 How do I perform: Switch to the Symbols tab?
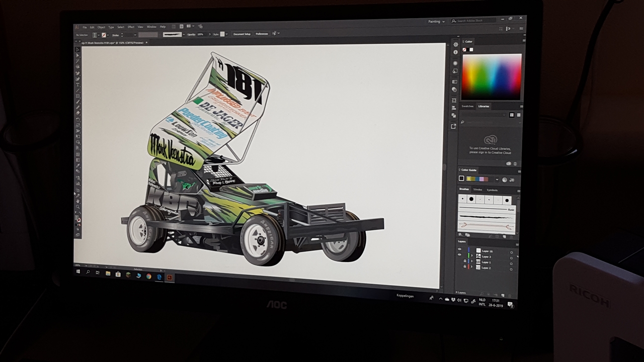[492, 190]
